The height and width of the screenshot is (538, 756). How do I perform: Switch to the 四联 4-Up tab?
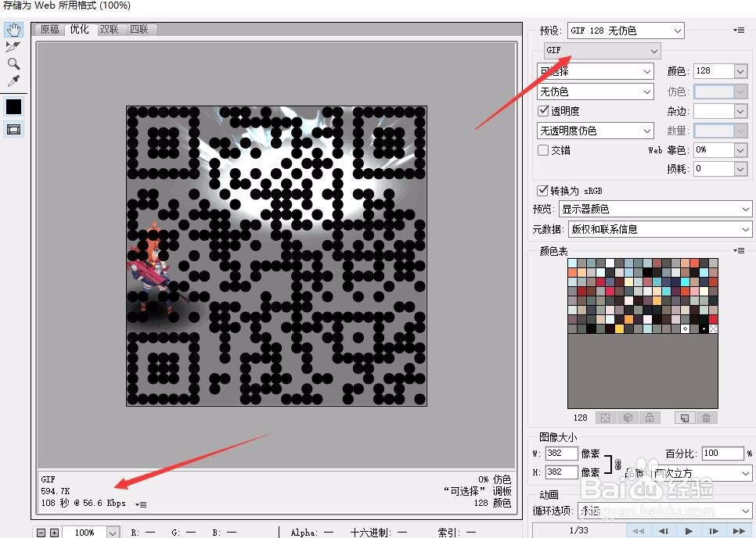click(x=139, y=28)
